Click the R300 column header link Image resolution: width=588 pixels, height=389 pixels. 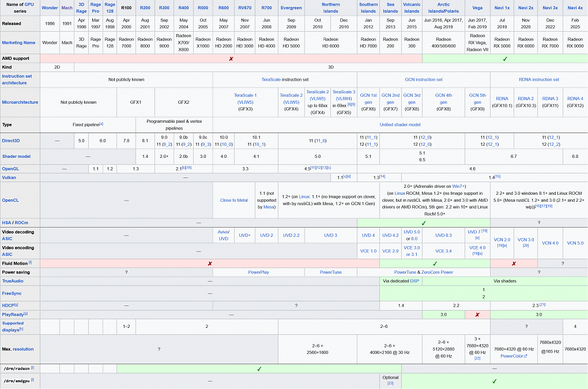[x=164, y=8]
